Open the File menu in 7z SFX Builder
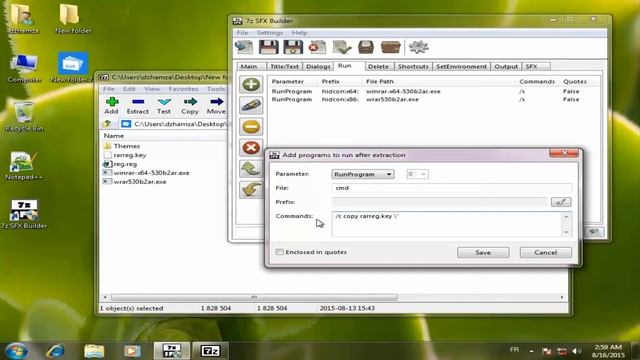640x360 pixels. click(242, 33)
